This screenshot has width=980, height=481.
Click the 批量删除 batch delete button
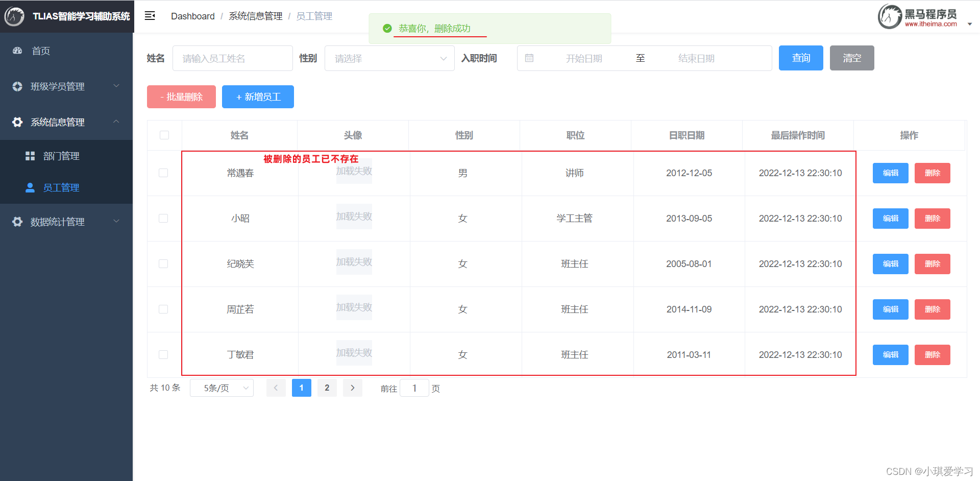(x=181, y=97)
